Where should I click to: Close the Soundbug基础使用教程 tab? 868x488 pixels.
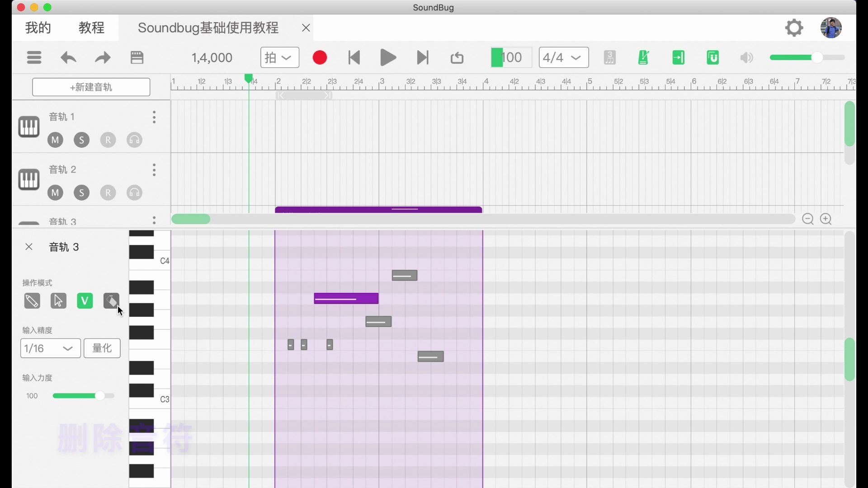click(x=306, y=28)
